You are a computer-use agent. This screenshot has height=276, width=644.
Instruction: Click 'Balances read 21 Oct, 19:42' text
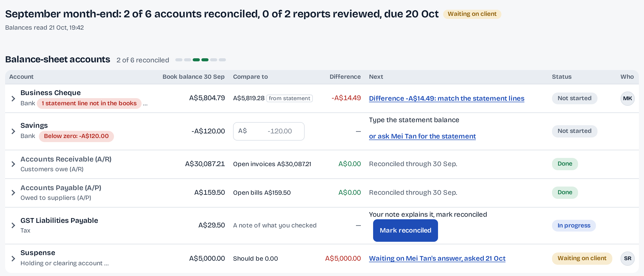(x=44, y=28)
